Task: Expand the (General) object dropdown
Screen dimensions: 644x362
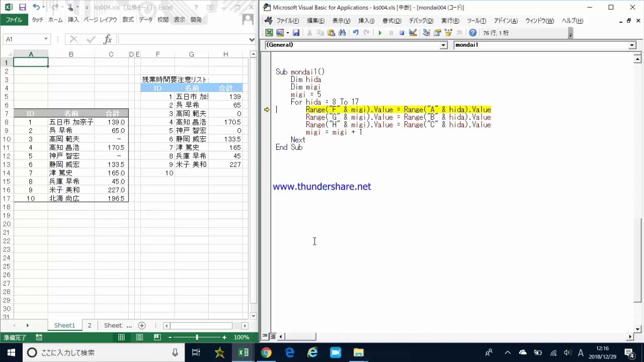Action: pyautogui.click(x=443, y=45)
